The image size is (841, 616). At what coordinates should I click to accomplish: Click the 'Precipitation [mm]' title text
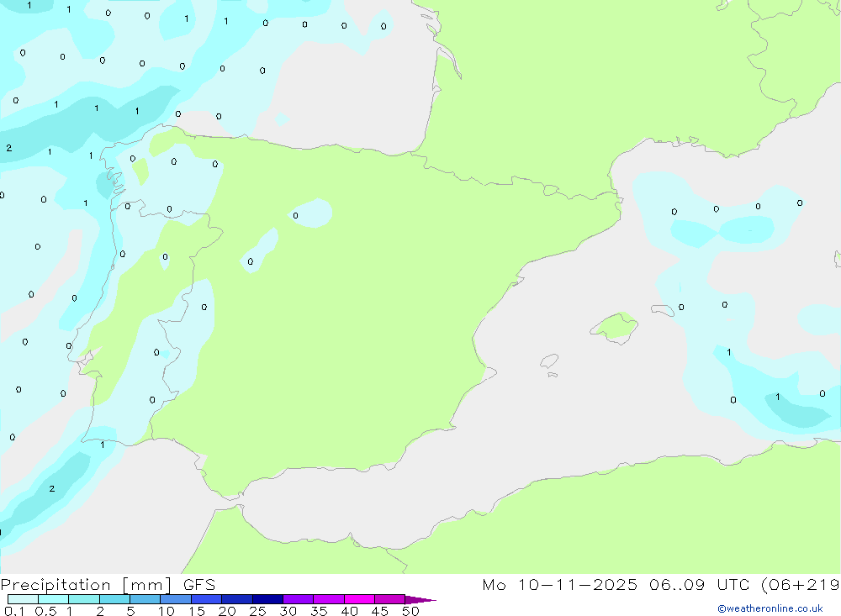pos(86,585)
